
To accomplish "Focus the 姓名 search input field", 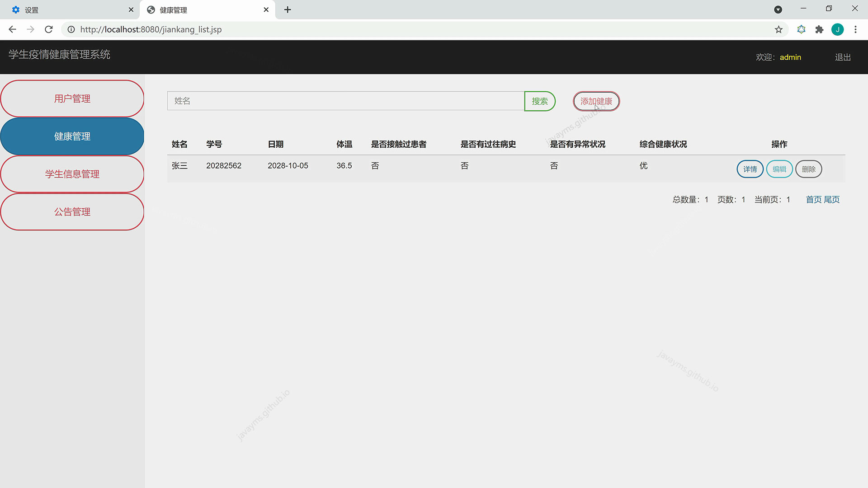I will coord(345,101).
